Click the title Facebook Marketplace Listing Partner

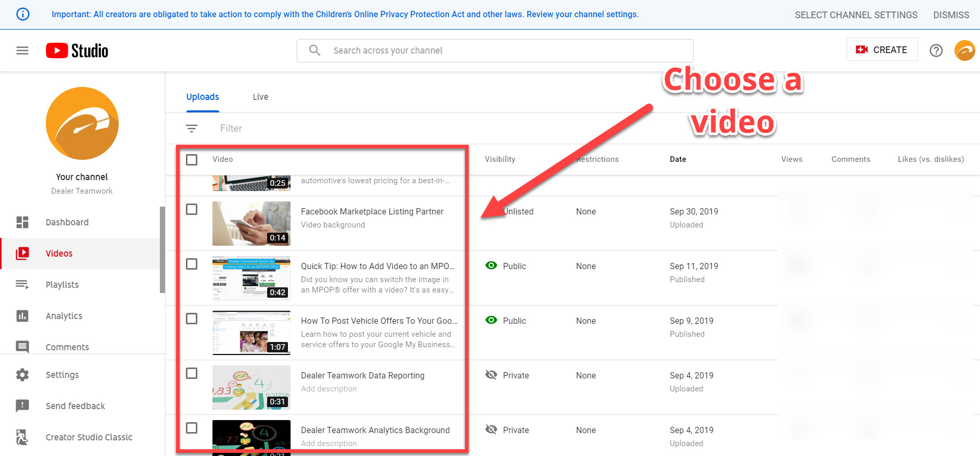[x=372, y=211]
